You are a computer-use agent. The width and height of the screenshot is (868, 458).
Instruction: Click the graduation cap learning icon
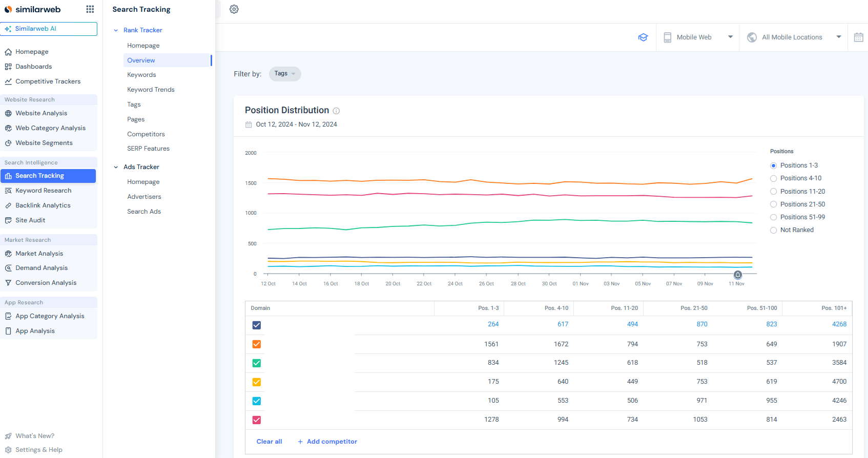coord(643,37)
